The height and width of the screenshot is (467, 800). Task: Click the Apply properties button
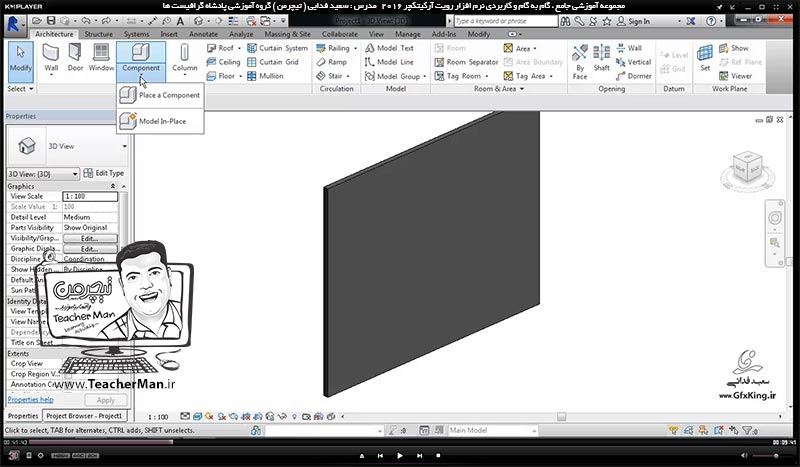pos(106,400)
